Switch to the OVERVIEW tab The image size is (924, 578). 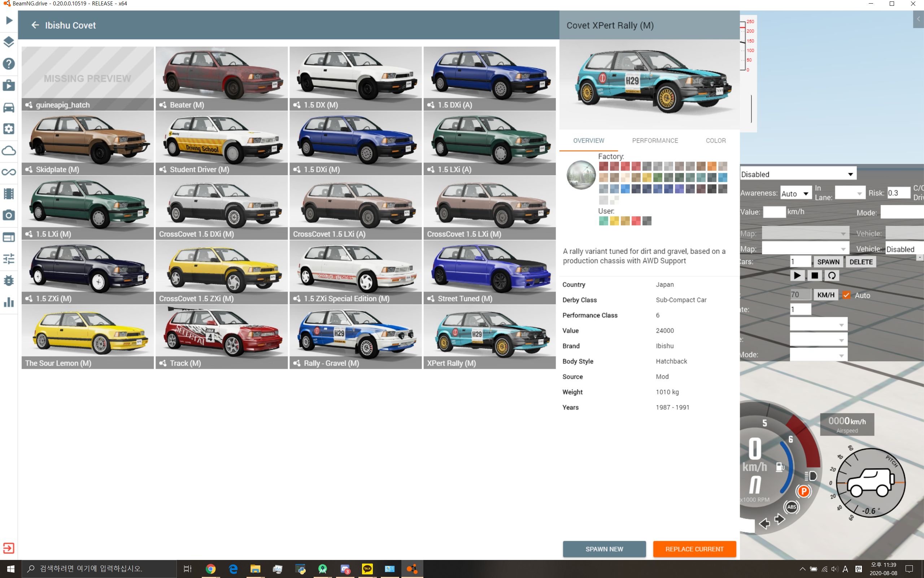[588, 141]
